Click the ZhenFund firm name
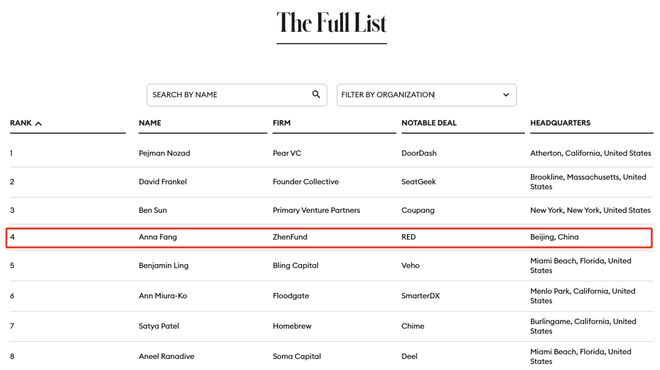The image size is (660, 370). pos(290,237)
